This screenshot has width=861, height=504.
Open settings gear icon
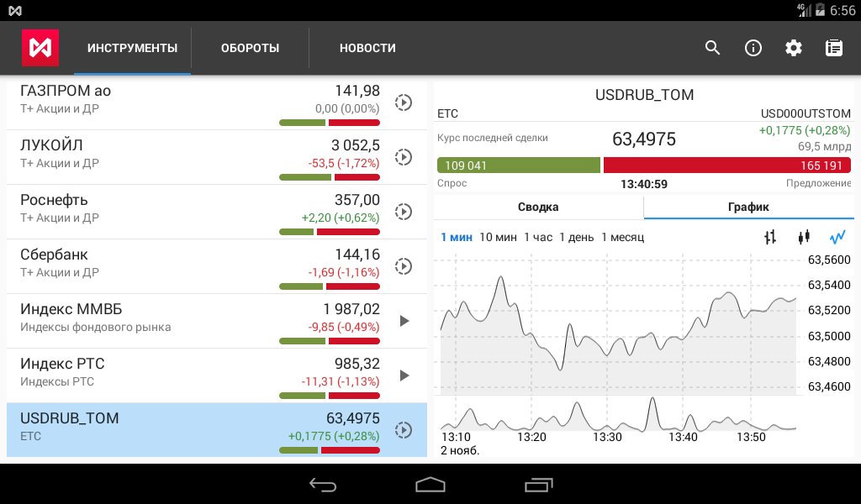coord(794,48)
